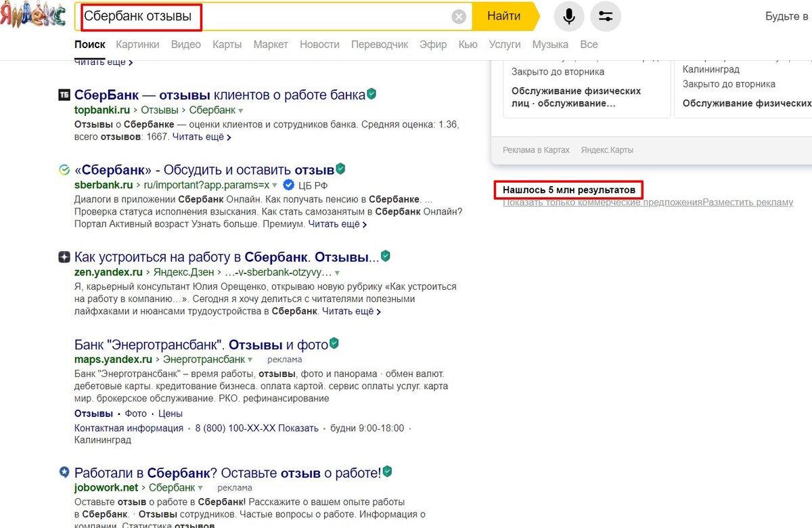Expand Читать ещё on Yandex Zen snippet
This screenshot has width=812, height=528.
point(351,311)
